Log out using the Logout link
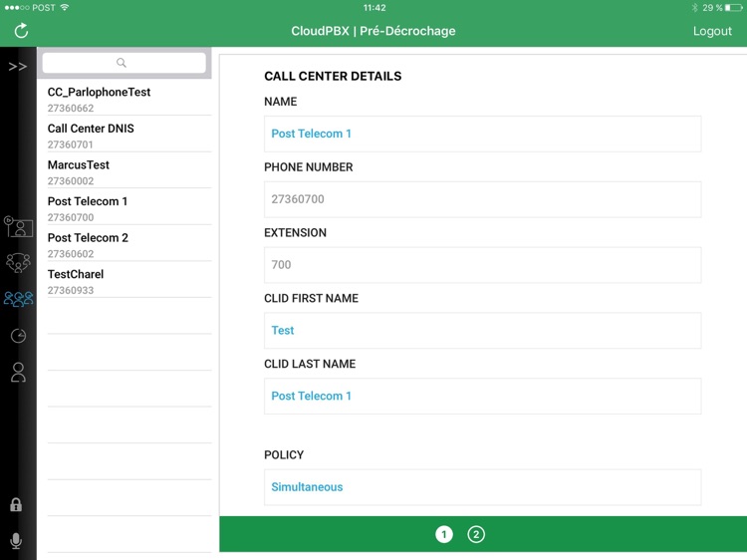 [712, 31]
